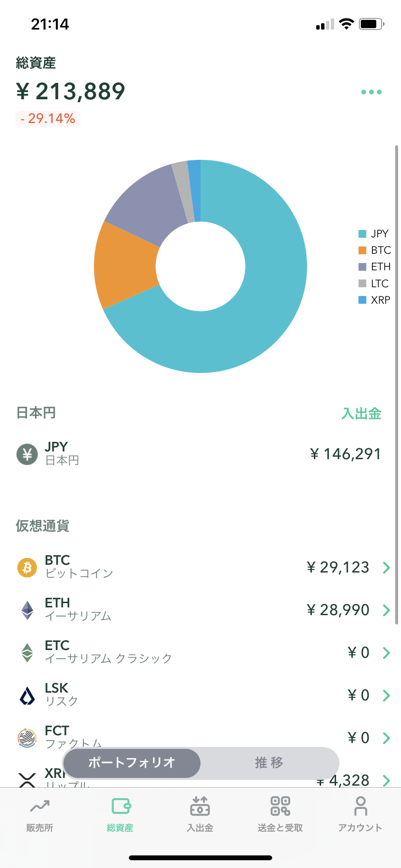Viewport: 401px width, 868px height.
Task: Tap the Lisk (LSK) logo icon
Action: point(27,696)
